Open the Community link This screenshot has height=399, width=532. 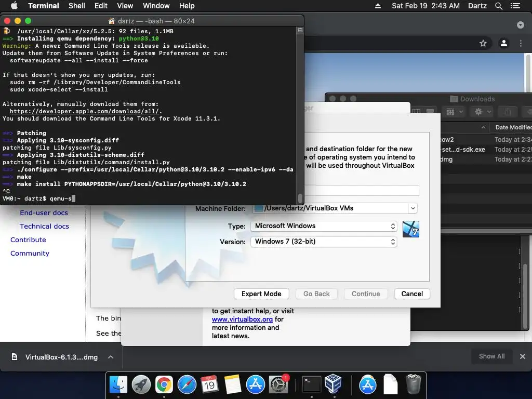coord(30,254)
